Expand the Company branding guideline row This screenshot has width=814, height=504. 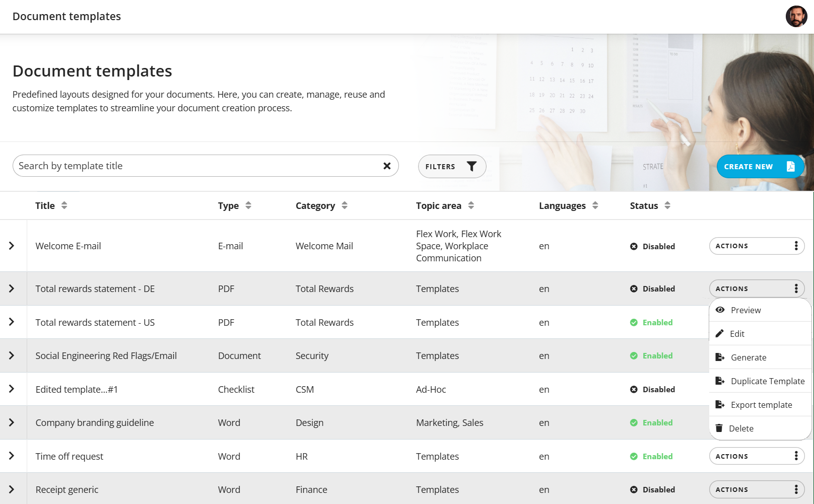(x=12, y=422)
